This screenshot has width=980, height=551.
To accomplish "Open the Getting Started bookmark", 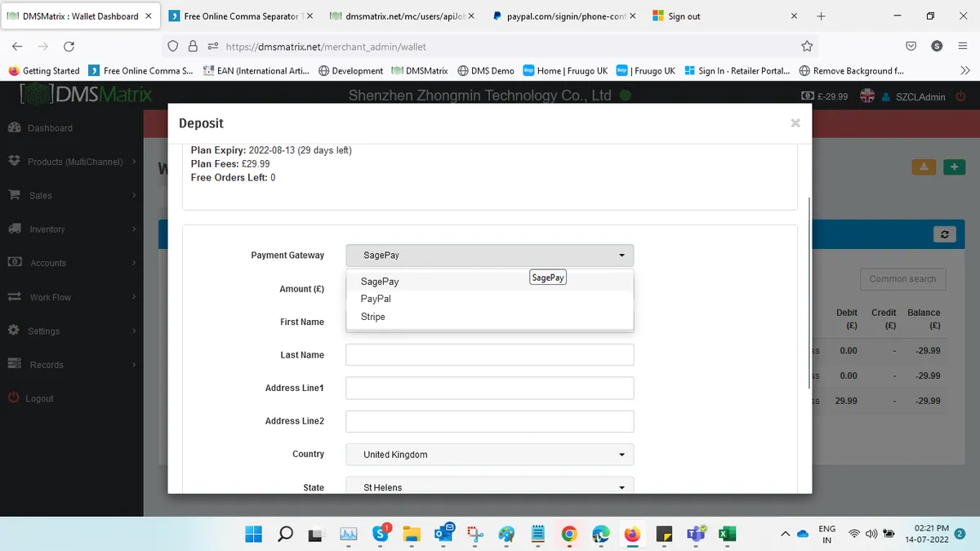I will point(44,71).
